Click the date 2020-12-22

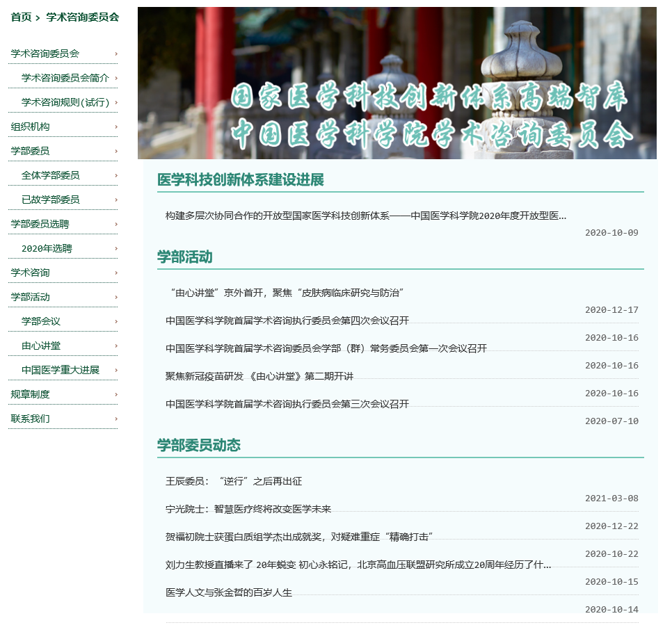click(x=611, y=526)
